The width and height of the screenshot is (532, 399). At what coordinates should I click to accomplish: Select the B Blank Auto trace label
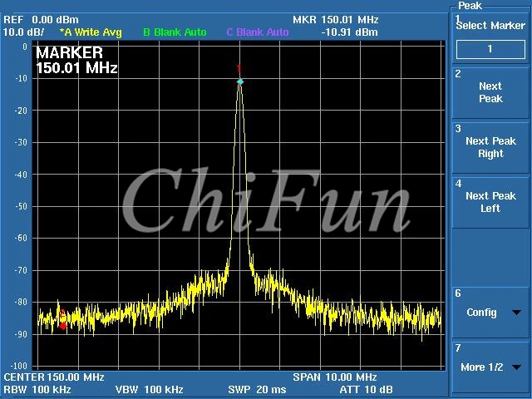pos(175,32)
